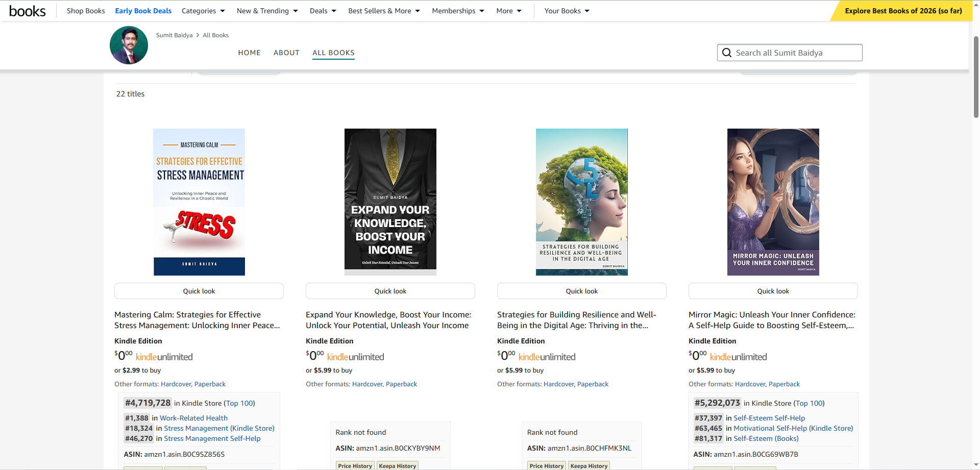The image size is (980, 470).
Task: Select Hardcover format for Mastering Calm
Action: pos(176,384)
